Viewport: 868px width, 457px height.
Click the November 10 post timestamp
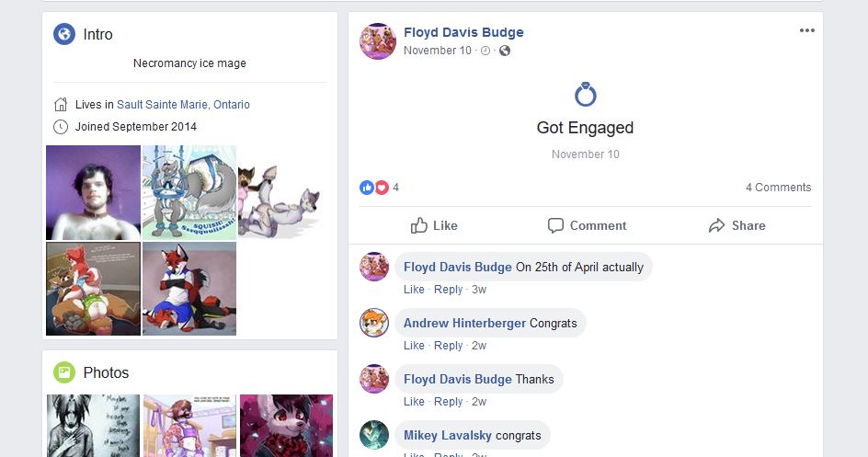point(438,51)
